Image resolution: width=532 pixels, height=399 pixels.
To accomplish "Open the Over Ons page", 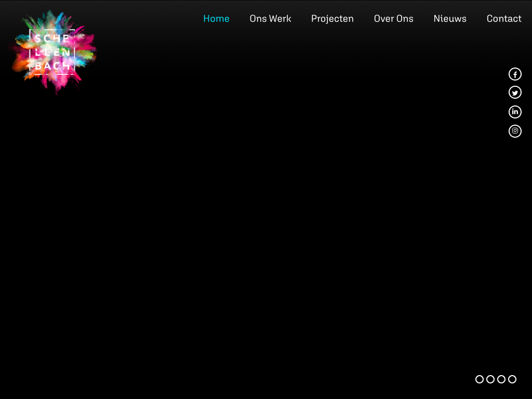I will click(x=393, y=19).
